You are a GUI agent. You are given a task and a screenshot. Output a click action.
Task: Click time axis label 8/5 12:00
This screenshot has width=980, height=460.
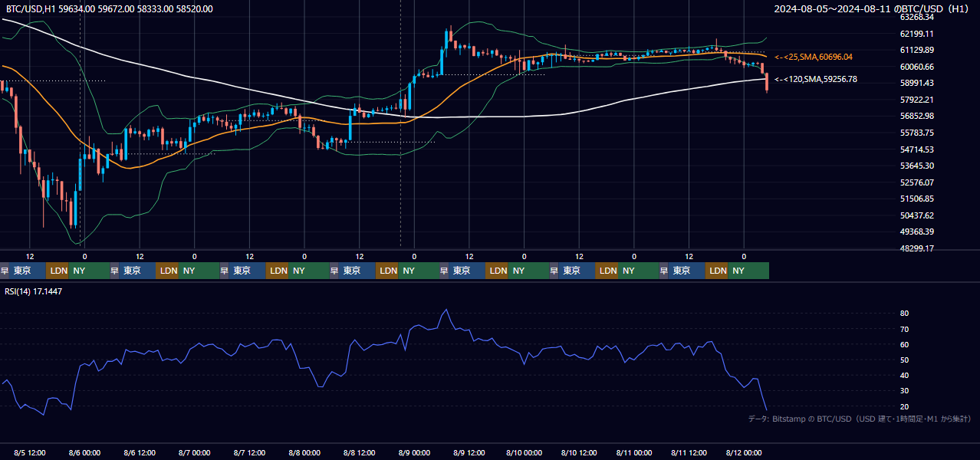point(31,452)
